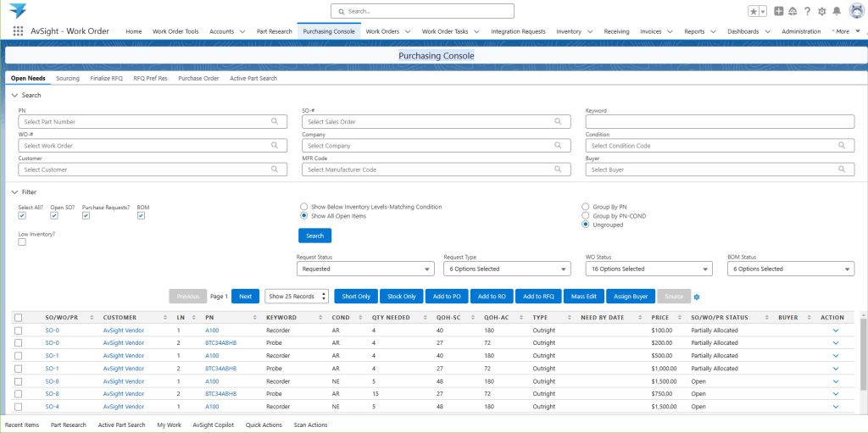Sort by the PRICE column arrows
This screenshot has height=433, width=868.
point(680,318)
